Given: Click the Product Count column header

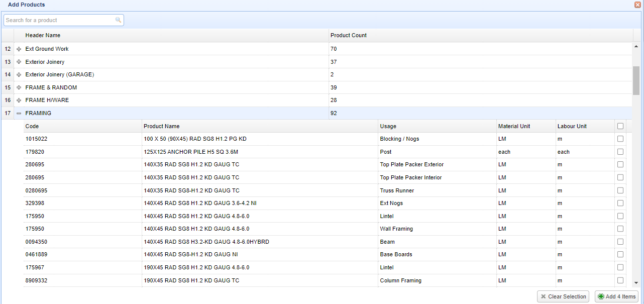Looking at the screenshot, I should pos(348,35).
